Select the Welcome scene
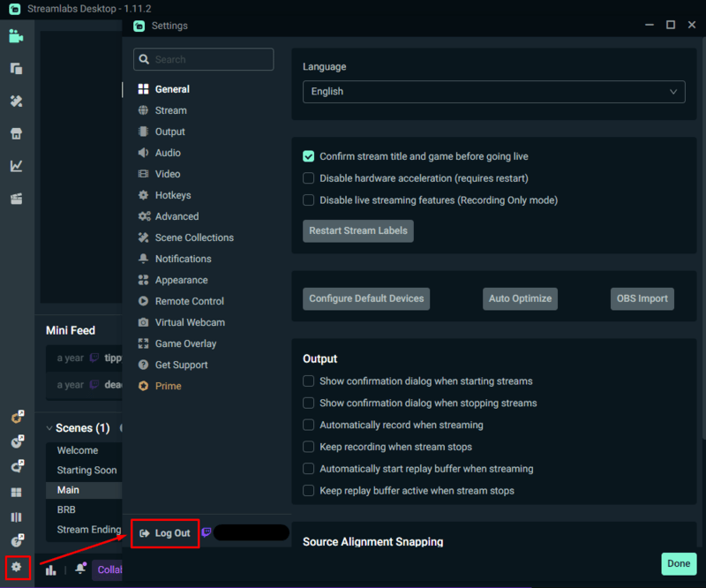The width and height of the screenshot is (706, 588). [x=84, y=450]
